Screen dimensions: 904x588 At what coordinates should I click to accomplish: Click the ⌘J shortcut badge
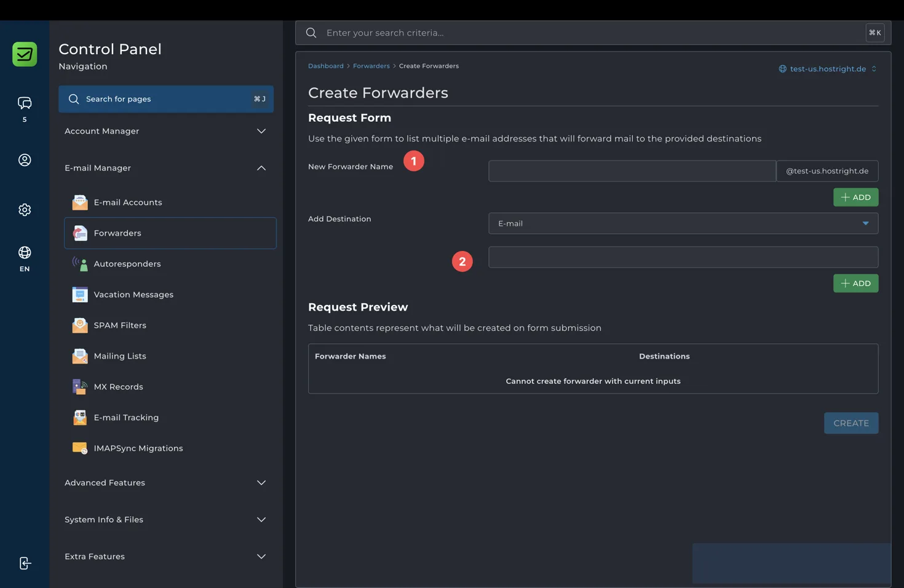pyautogui.click(x=260, y=99)
